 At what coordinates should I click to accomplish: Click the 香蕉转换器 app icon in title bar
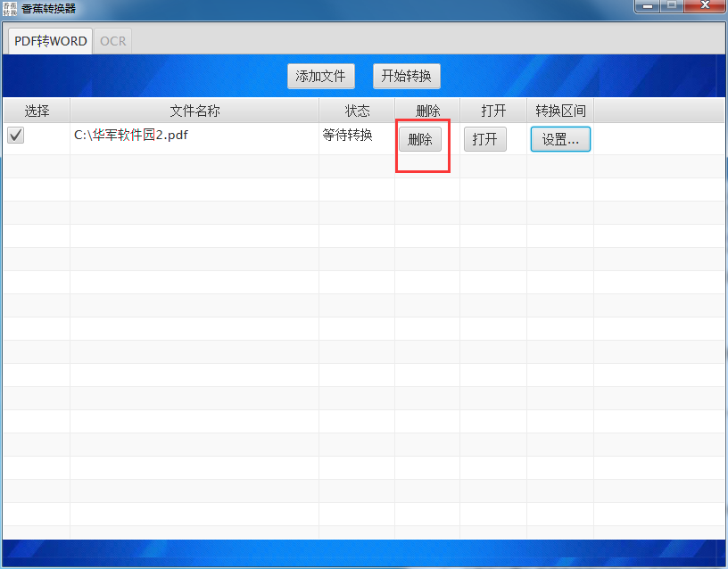coord(10,8)
